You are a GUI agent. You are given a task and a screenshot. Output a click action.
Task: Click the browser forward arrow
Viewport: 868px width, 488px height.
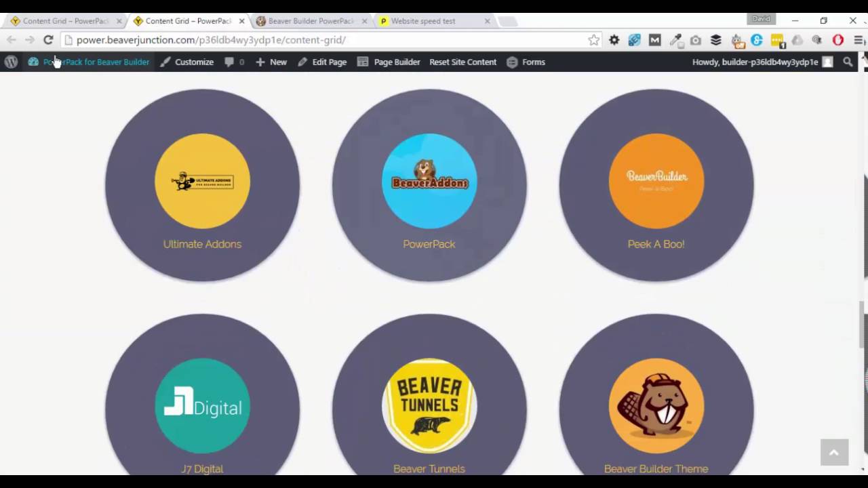[x=29, y=40]
